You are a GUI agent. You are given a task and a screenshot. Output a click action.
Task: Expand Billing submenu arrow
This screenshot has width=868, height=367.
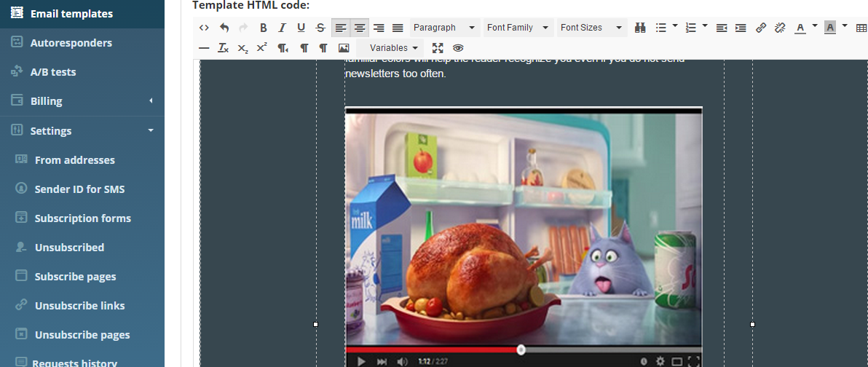coord(151,100)
